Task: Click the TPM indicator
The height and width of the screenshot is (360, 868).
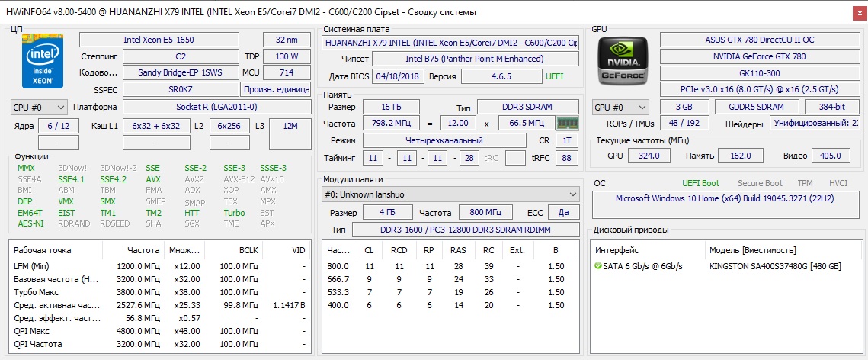Action: click(806, 183)
